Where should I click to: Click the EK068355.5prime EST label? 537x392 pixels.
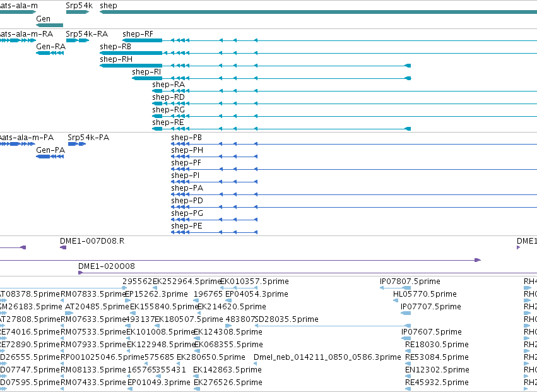(x=228, y=345)
